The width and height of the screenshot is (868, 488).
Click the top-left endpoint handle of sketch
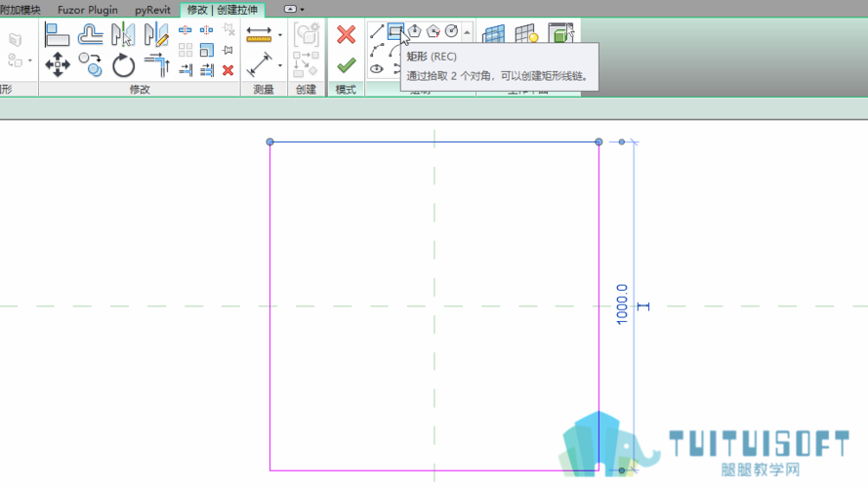(x=270, y=142)
